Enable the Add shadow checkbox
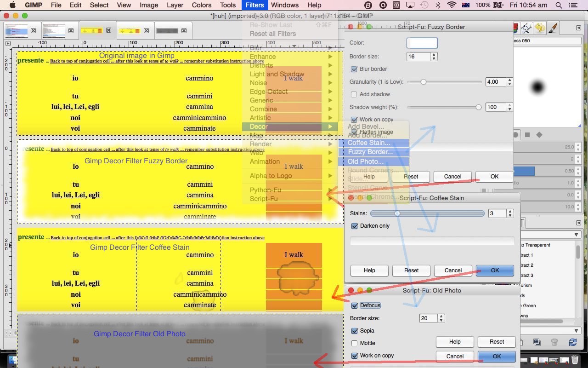This screenshot has height=368, width=588. (354, 94)
